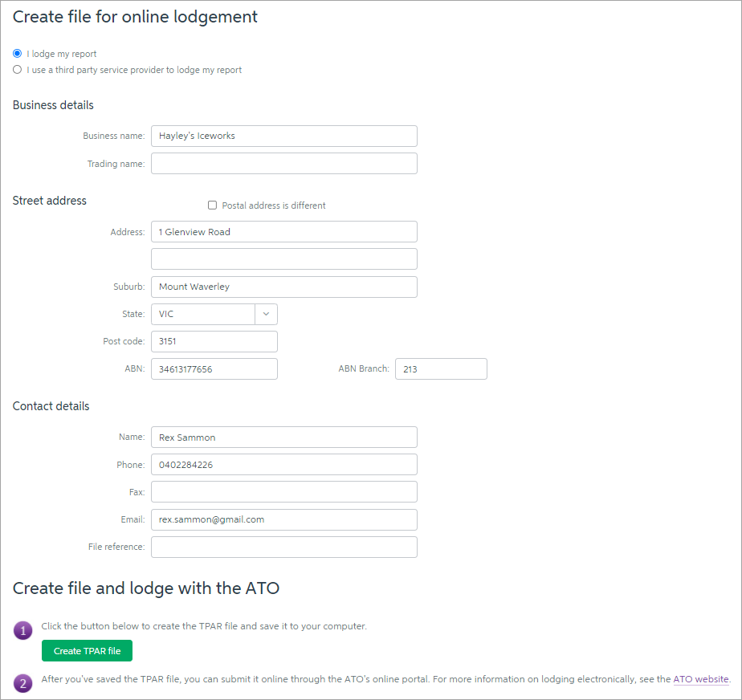The image size is (742, 700).
Task: Click the empty Trading name field
Action: point(284,163)
